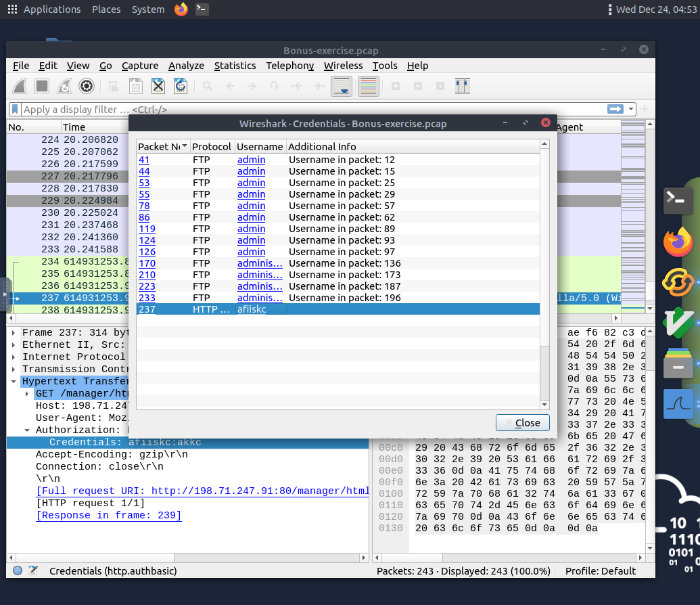The height and width of the screenshot is (605, 700).
Task: Follow the Full request URI link
Action: (203, 491)
